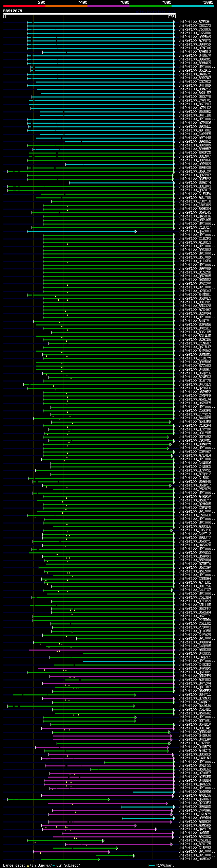
Task: Open hit UniRef100_C6SVK0
Action: (x=195, y=33)
